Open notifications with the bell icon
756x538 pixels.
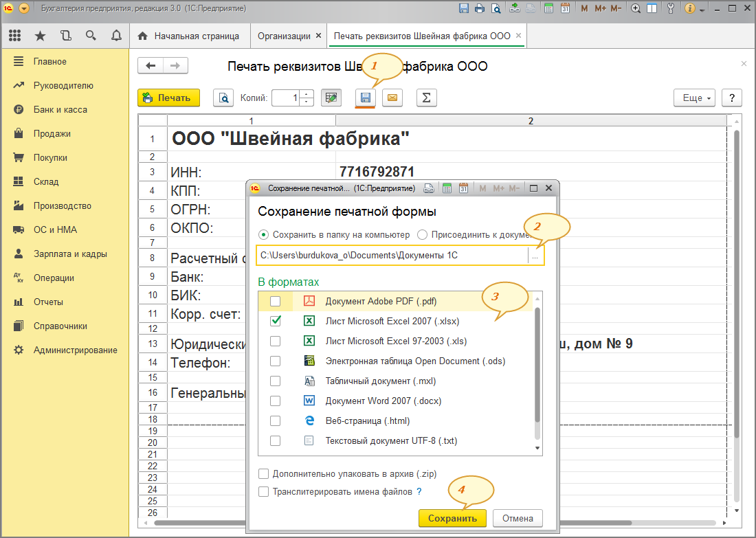(x=116, y=36)
